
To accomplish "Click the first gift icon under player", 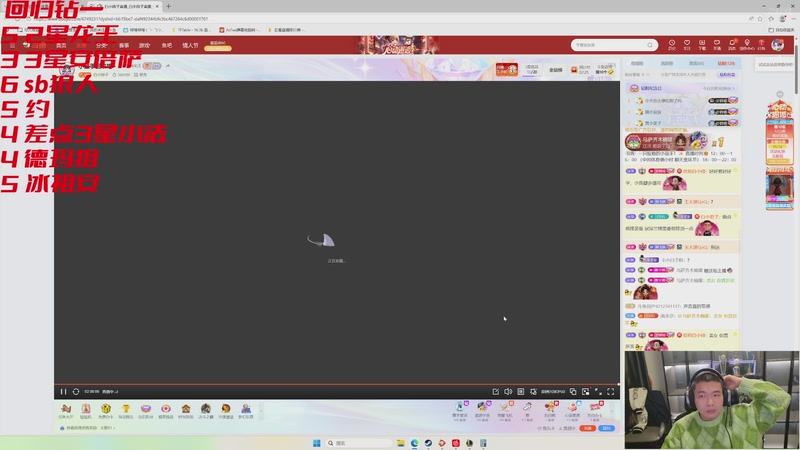I will [x=66, y=411].
